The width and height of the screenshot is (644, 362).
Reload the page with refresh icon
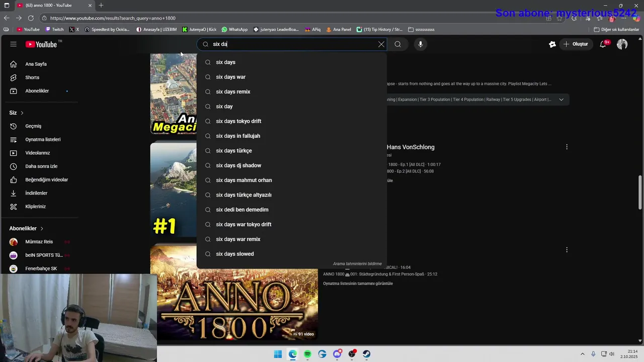pyautogui.click(x=31, y=18)
